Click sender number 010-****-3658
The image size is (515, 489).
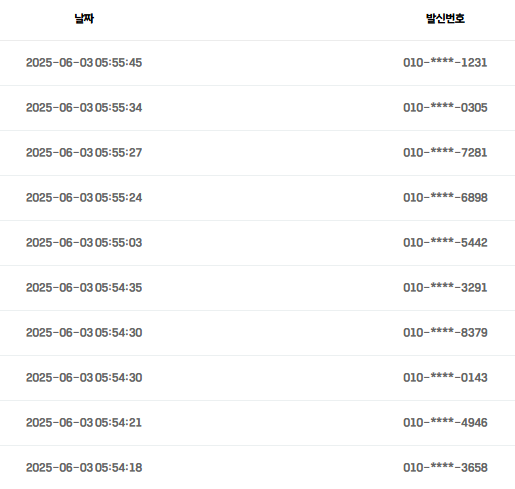[x=445, y=467]
